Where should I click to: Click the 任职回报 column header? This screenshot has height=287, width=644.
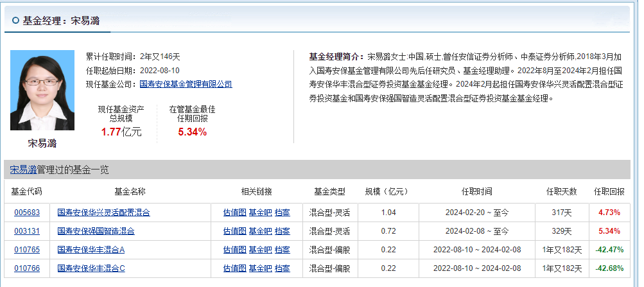pyautogui.click(x=609, y=191)
